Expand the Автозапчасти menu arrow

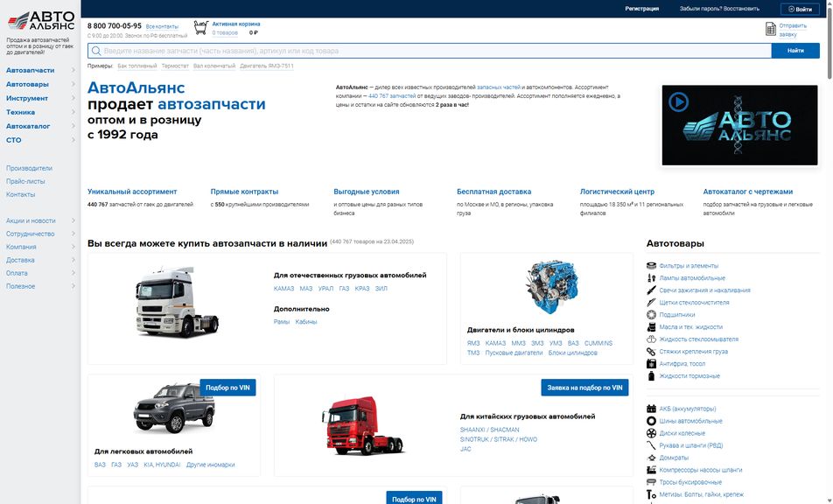[73, 70]
